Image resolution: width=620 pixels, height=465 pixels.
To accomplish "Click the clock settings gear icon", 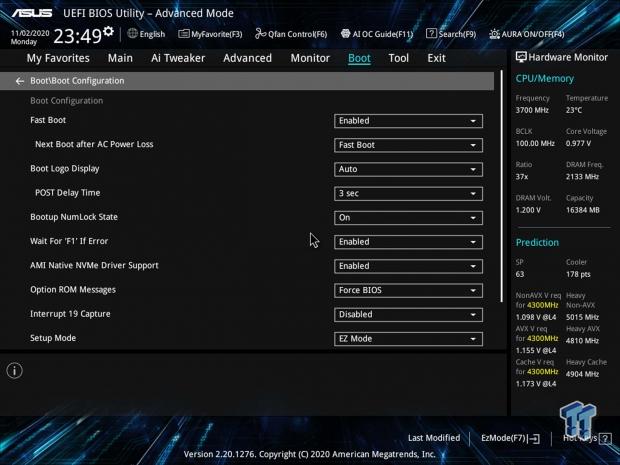I will click(x=108, y=31).
